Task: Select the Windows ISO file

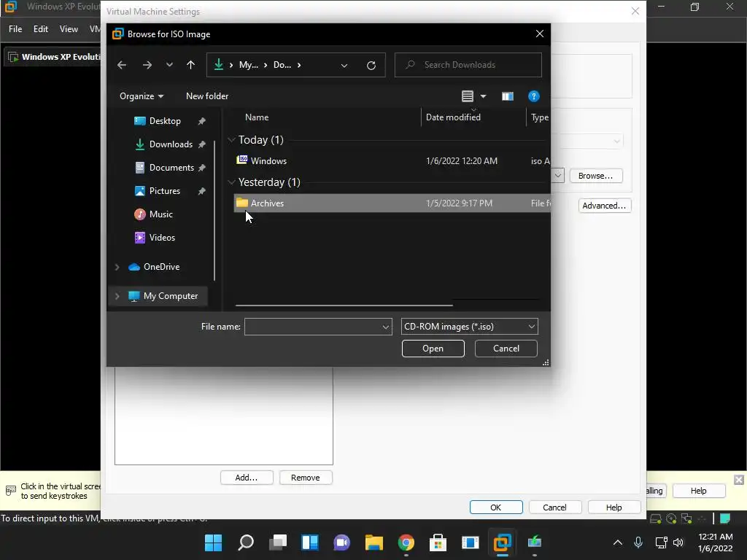Action: [392, 161]
